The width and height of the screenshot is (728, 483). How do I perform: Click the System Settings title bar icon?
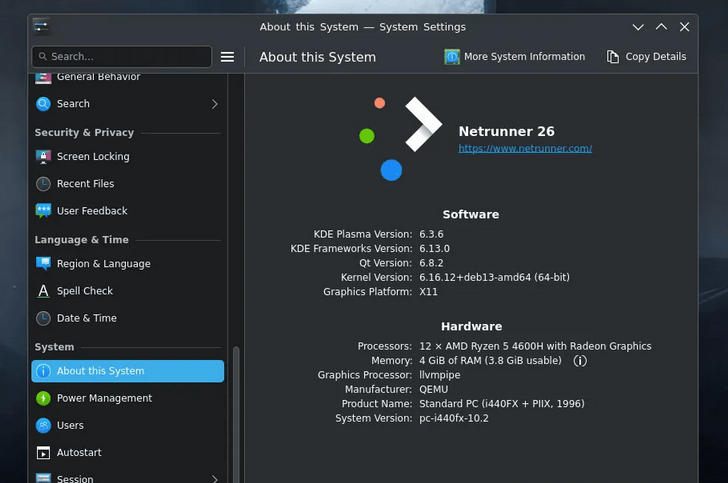click(x=41, y=26)
